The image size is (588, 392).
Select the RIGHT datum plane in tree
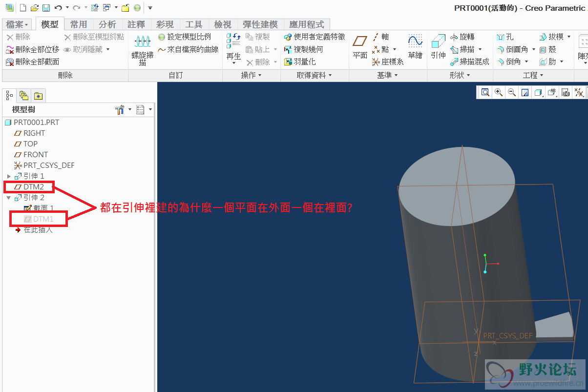[29, 133]
